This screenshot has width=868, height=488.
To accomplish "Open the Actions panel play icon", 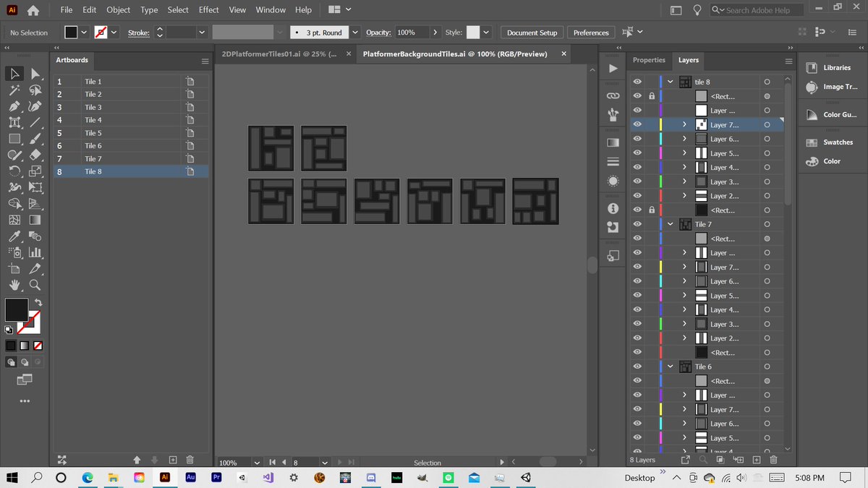I will coord(613,69).
